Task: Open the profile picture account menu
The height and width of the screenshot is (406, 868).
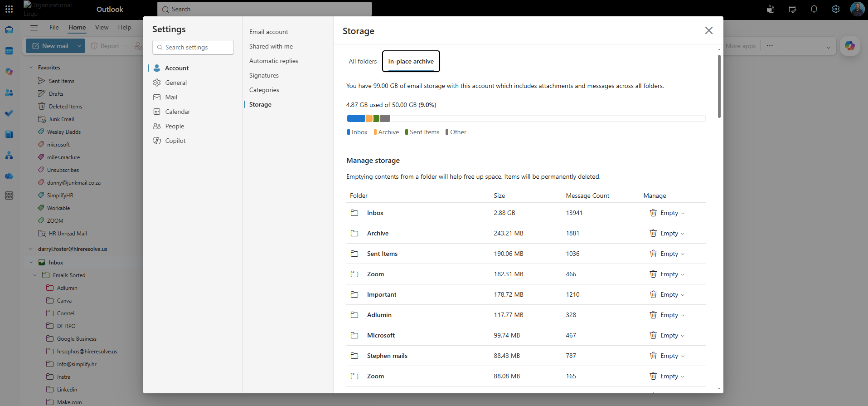Action: 857,9
